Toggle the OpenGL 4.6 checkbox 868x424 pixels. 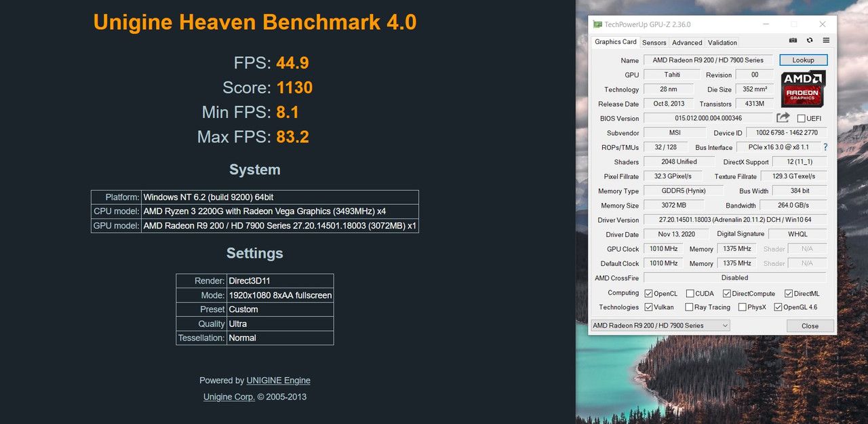tap(778, 307)
